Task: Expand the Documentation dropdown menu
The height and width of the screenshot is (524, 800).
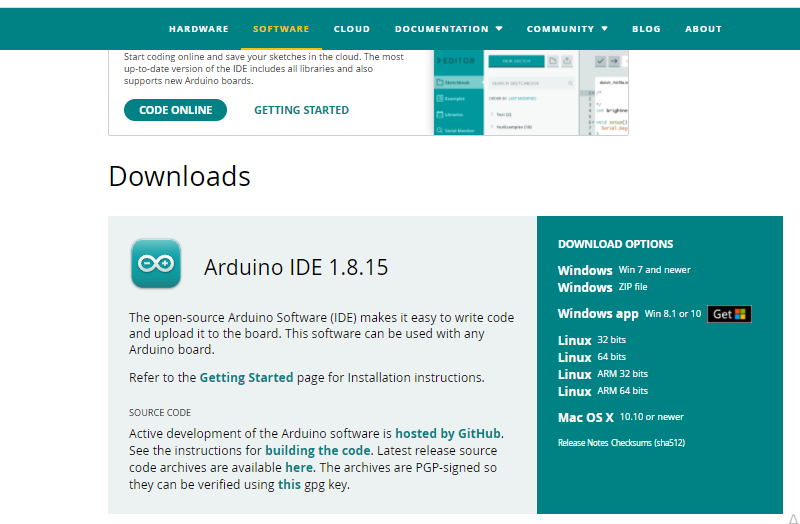Action: click(x=448, y=29)
